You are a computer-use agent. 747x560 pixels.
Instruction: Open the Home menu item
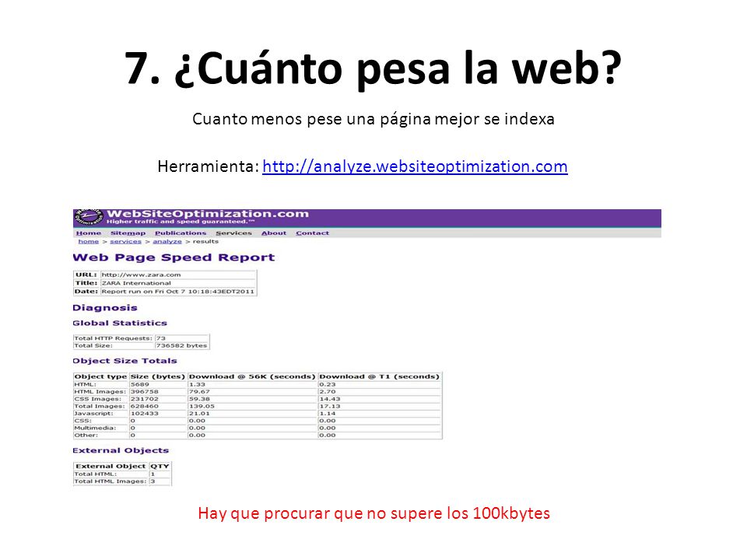point(89,233)
